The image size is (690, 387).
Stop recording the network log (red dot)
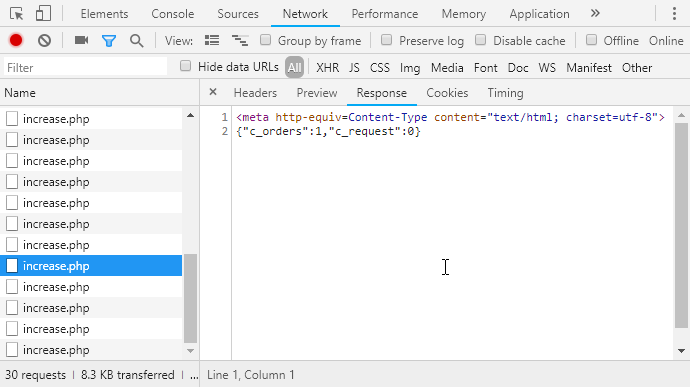(x=16, y=41)
